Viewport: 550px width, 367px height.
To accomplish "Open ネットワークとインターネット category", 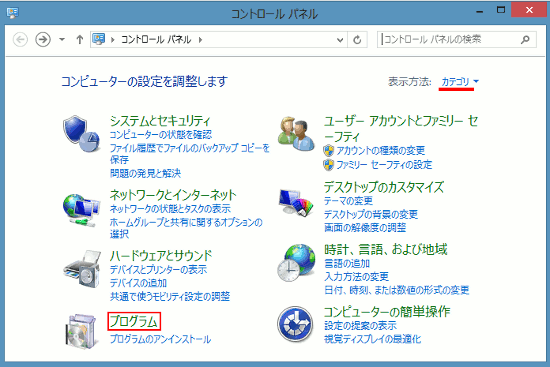I will coord(173,195).
